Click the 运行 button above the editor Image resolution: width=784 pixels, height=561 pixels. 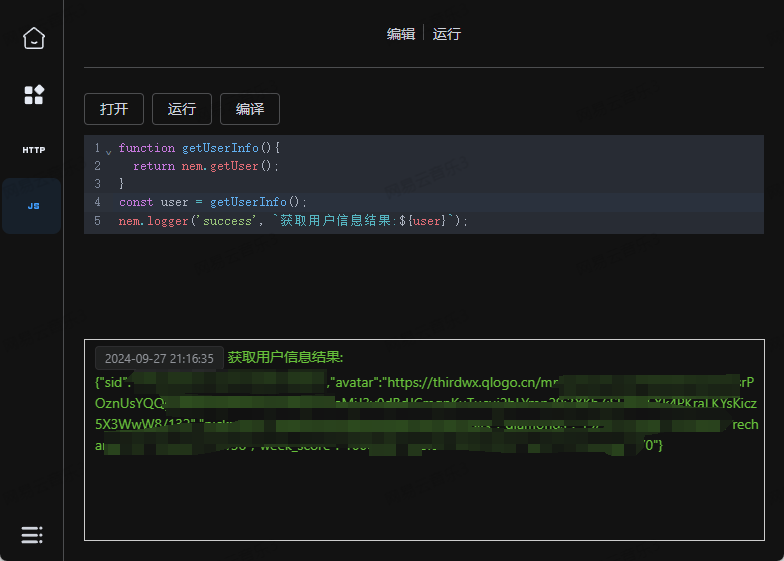182,109
